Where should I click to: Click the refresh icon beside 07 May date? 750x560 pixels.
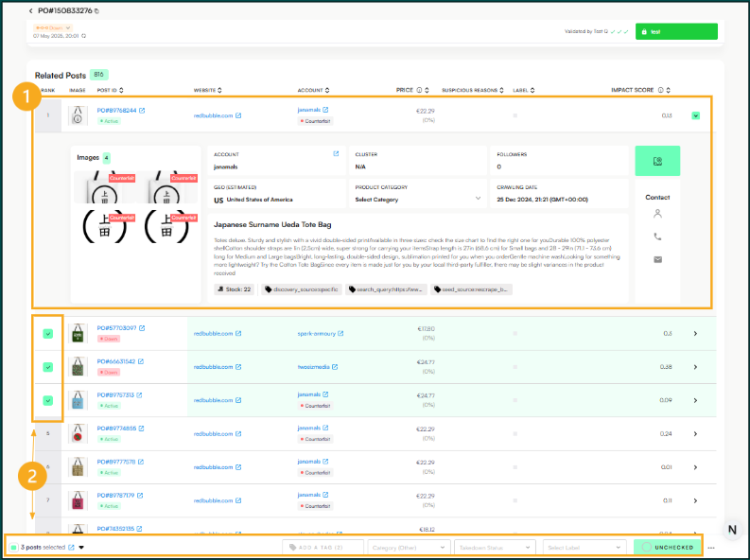(84, 36)
